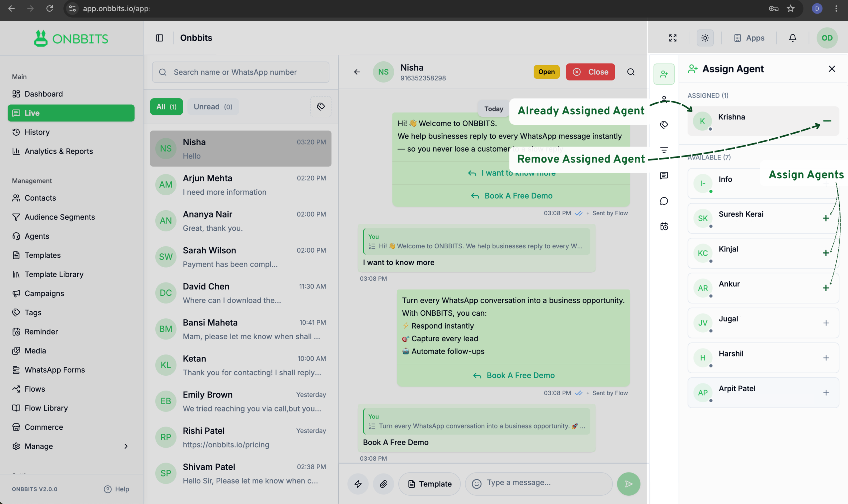Screen dimensions: 848x504
Task: Open the Agents page
Action: pyautogui.click(x=71, y=236)
